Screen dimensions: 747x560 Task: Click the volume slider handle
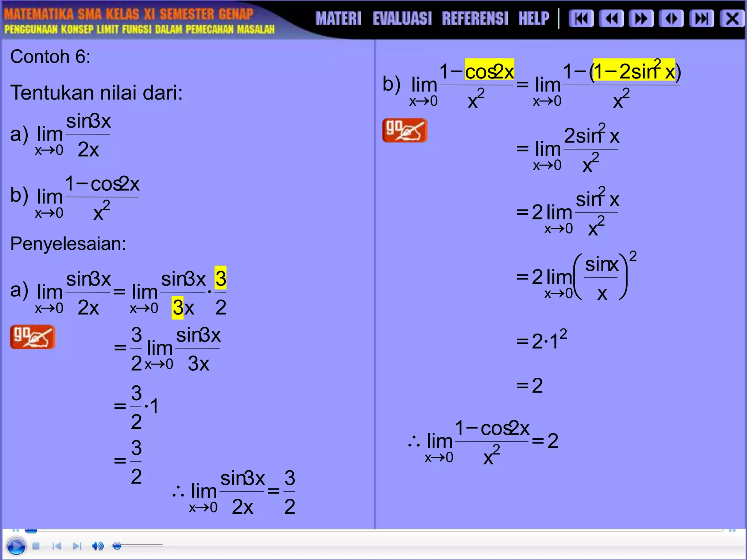pyautogui.click(x=117, y=546)
